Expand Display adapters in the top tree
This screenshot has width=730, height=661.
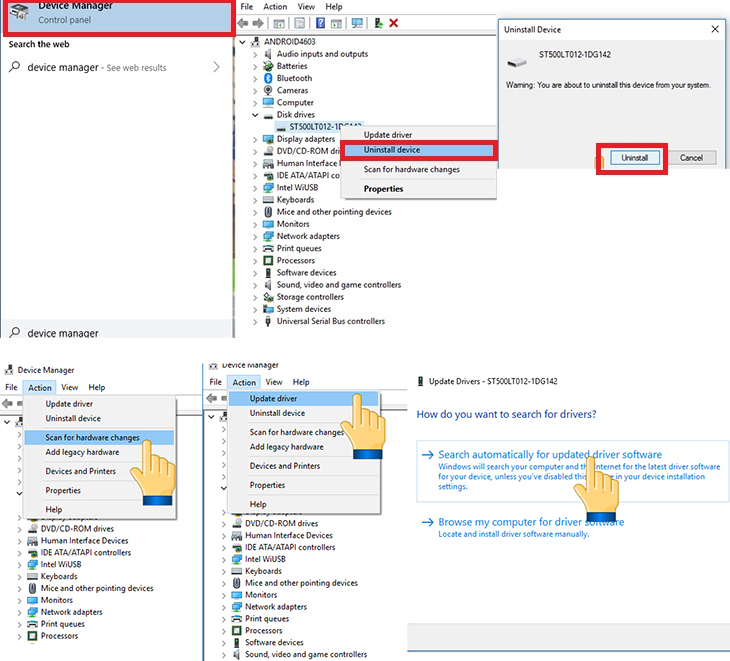(x=255, y=140)
